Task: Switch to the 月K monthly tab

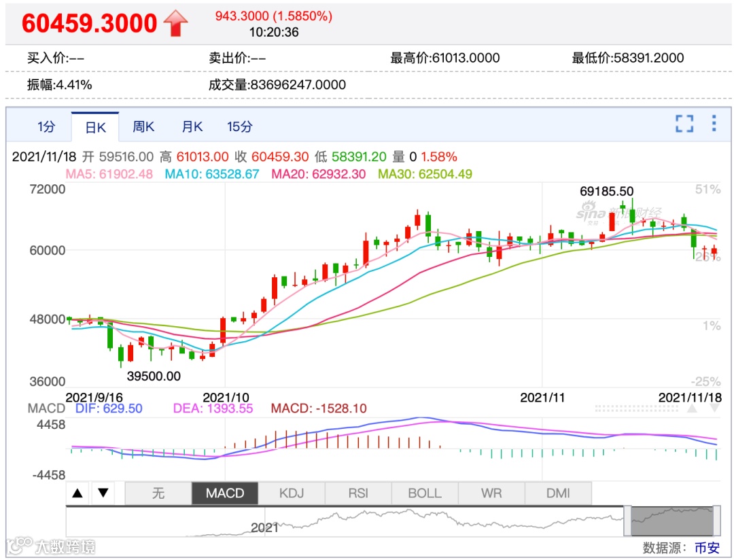Action: coord(192,127)
